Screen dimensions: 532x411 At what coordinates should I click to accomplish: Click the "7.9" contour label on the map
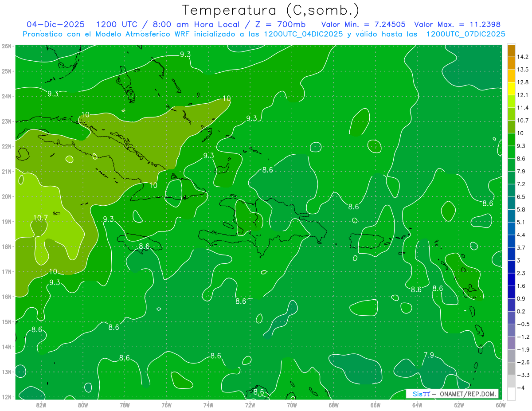pyautogui.click(x=429, y=355)
